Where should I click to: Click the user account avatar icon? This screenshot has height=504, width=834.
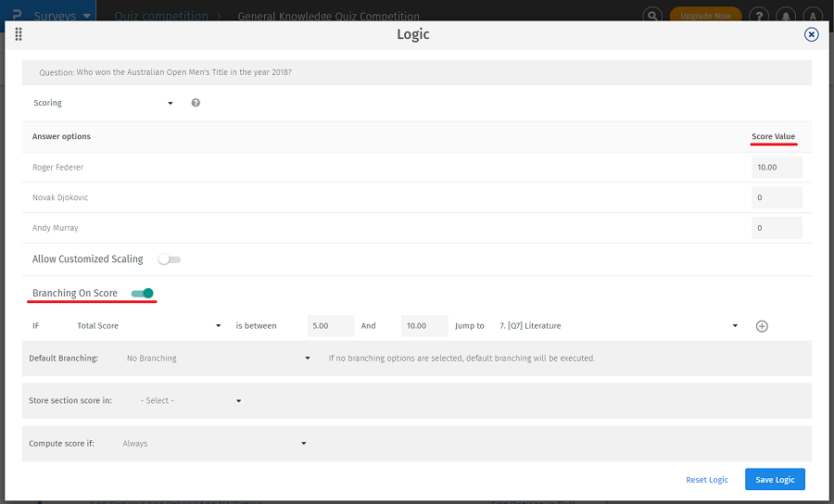(x=812, y=16)
